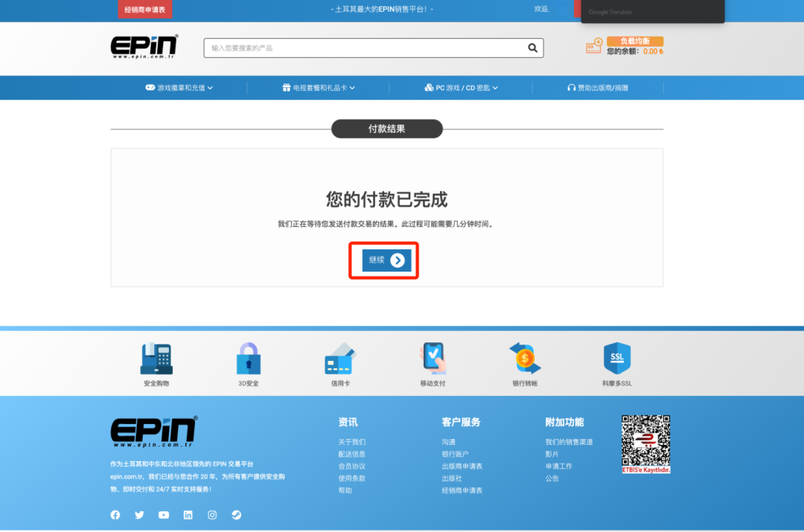Click the 科摩多SSL shield icon
The height and width of the screenshot is (532, 804).
click(x=617, y=358)
